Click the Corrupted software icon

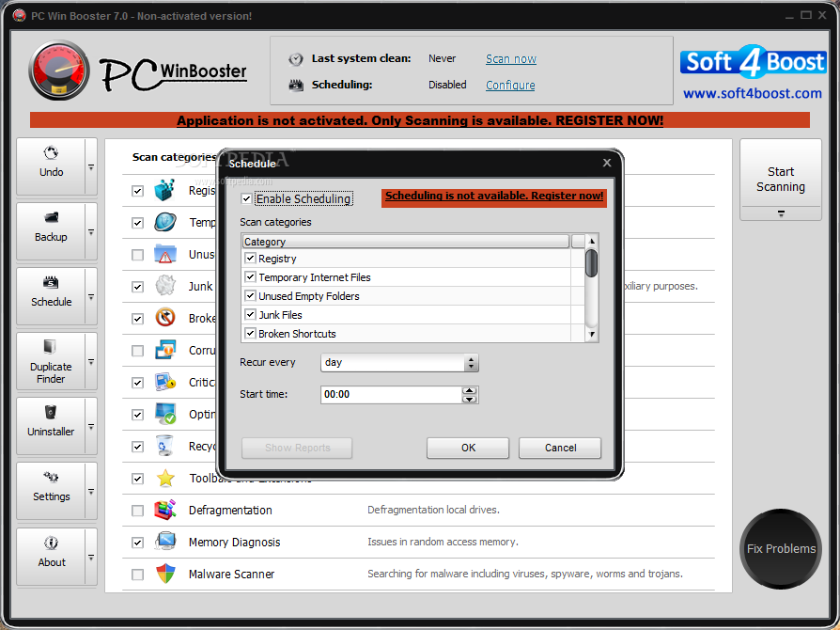(x=165, y=350)
